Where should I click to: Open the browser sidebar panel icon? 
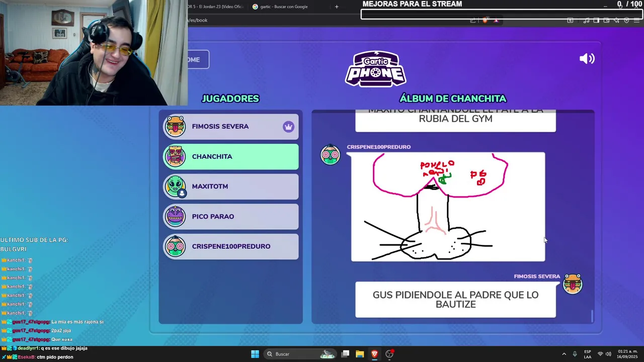596,21
